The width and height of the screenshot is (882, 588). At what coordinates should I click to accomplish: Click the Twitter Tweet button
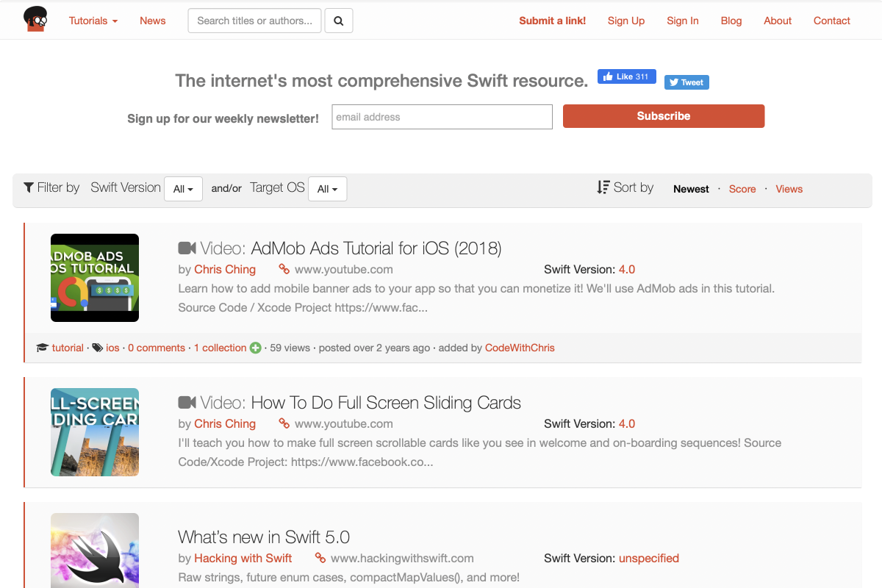(686, 82)
